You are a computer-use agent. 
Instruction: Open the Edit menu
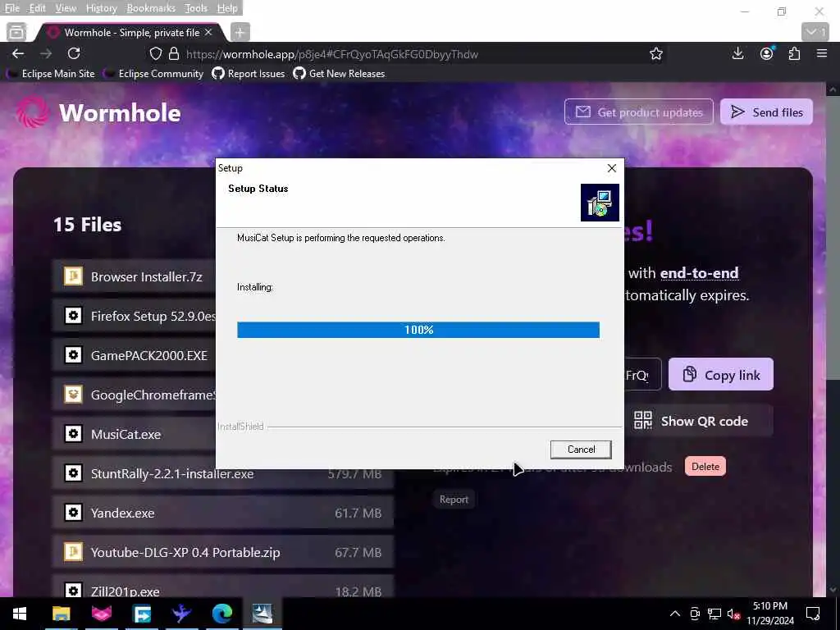pyautogui.click(x=37, y=8)
